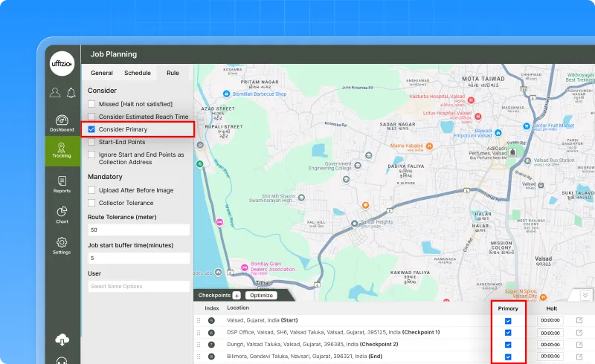Uncheck the Consider Primary checkbox
595x364 pixels.
(91, 129)
